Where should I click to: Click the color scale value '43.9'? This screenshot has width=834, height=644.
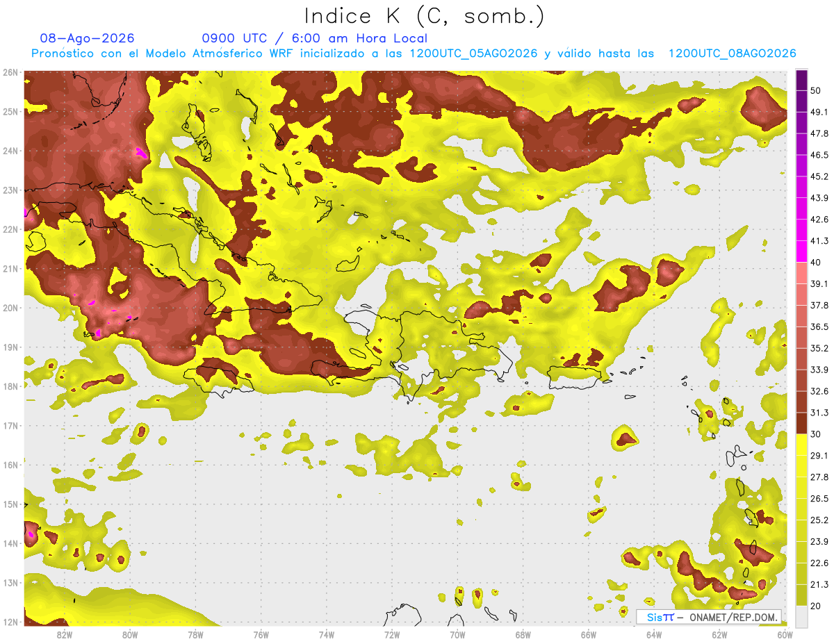pos(819,198)
